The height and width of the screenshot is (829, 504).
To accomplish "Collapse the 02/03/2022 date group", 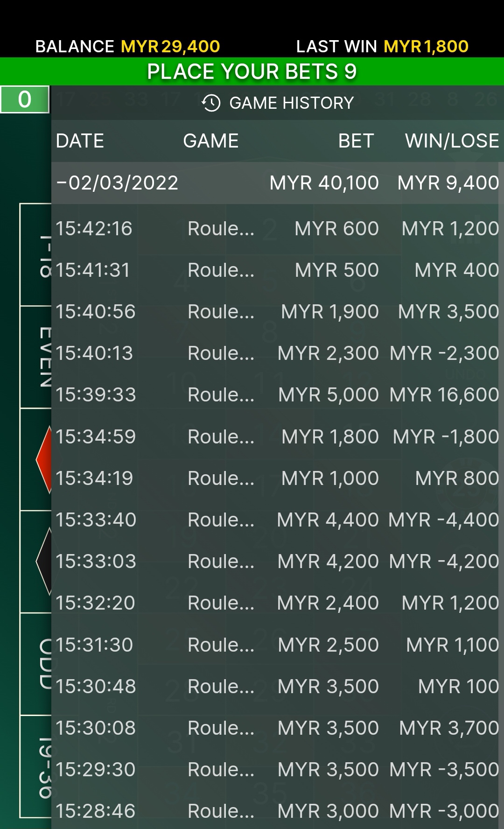I will 62,183.
